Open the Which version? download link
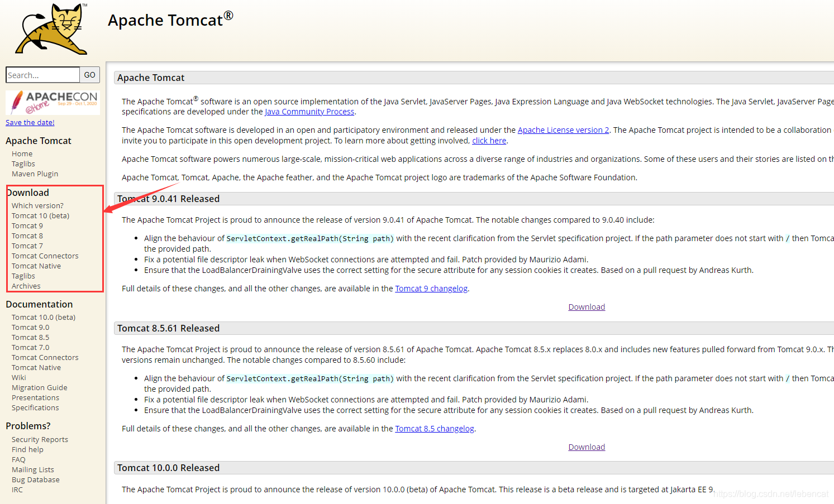Image resolution: width=834 pixels, height=504 pixels. pyautogui.click(x=37, y=205)
